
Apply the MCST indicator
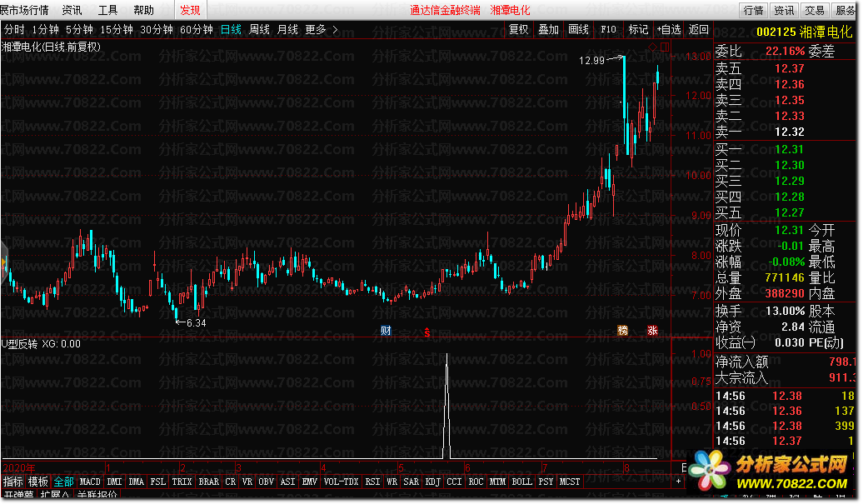[570, 482]
